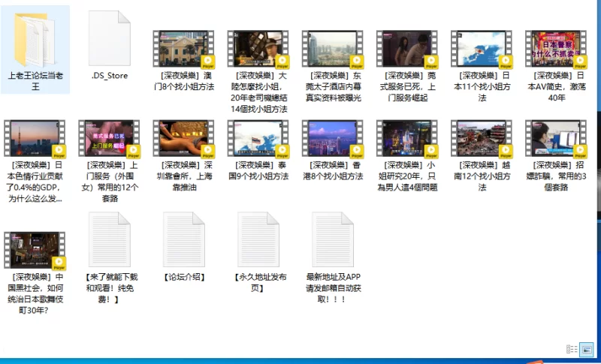Select text file icon 最新地址及APP请发邮箱自动获取

click(333, 239)
